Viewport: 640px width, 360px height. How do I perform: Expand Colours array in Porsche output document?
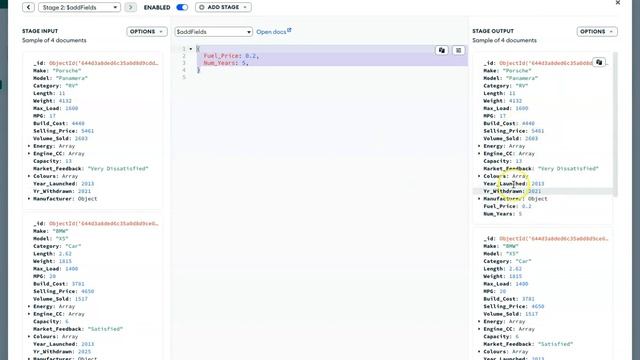tap(479, 176)
